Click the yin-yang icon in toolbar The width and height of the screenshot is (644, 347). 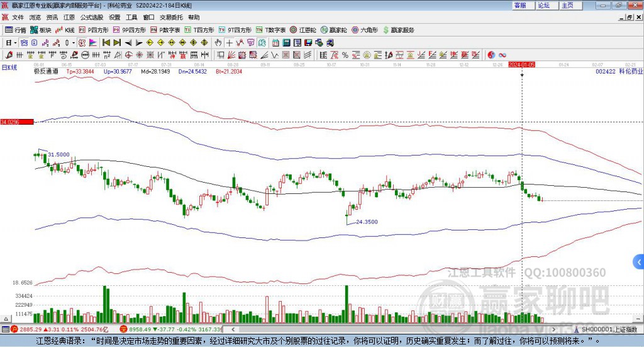click(x=491, y=55)
